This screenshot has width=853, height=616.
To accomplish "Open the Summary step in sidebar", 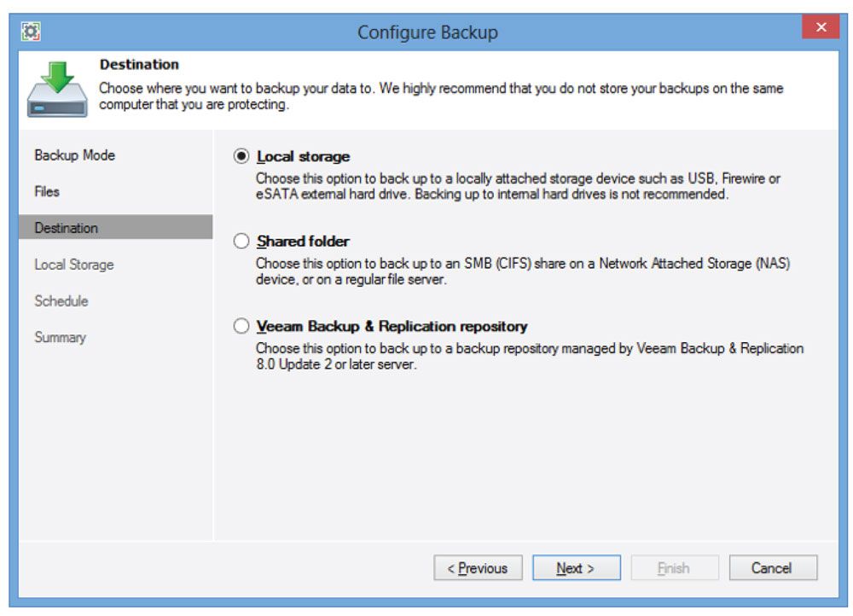I will point(60,338).
